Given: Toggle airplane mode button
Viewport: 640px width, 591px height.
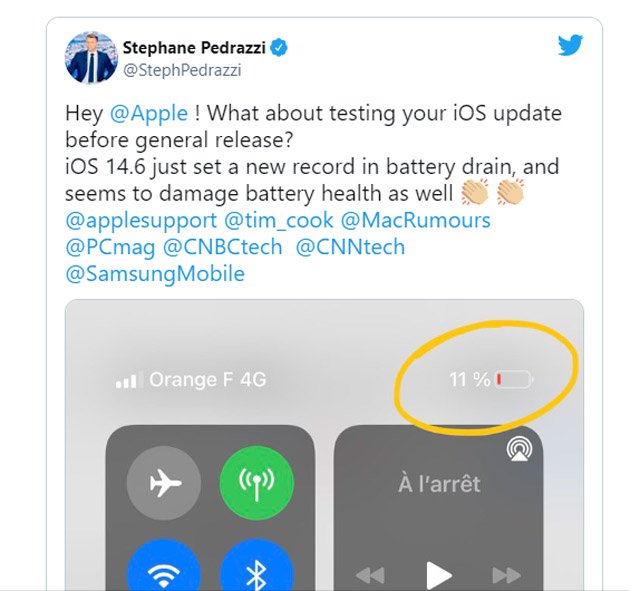Looking at the screenshot, I should click(x=164, y=483).
